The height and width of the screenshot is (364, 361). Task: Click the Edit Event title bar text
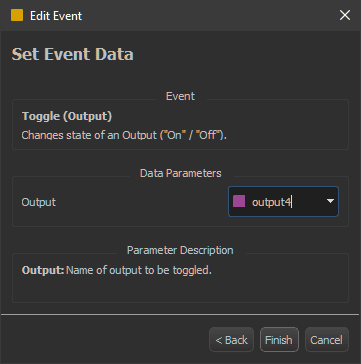click(x=56, y=16)
